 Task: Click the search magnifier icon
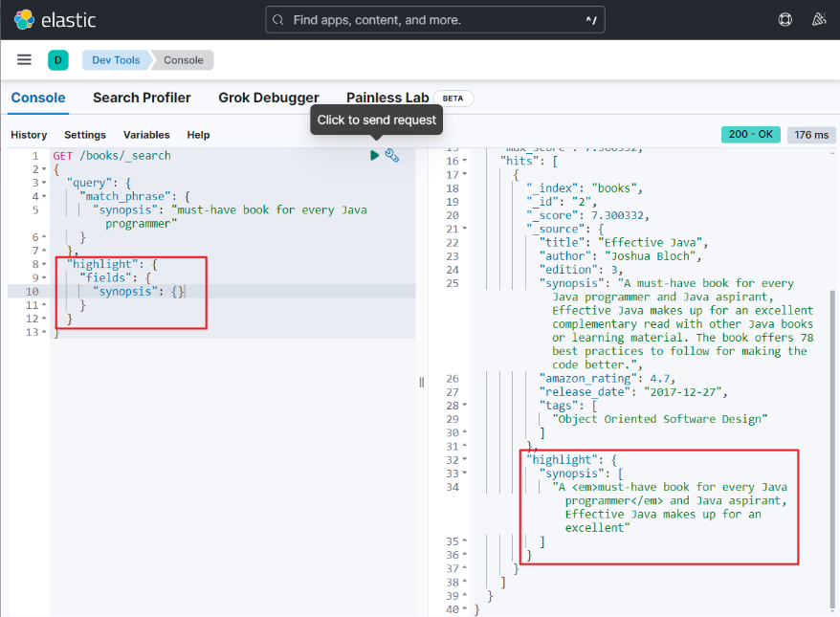tap(278, 20)
